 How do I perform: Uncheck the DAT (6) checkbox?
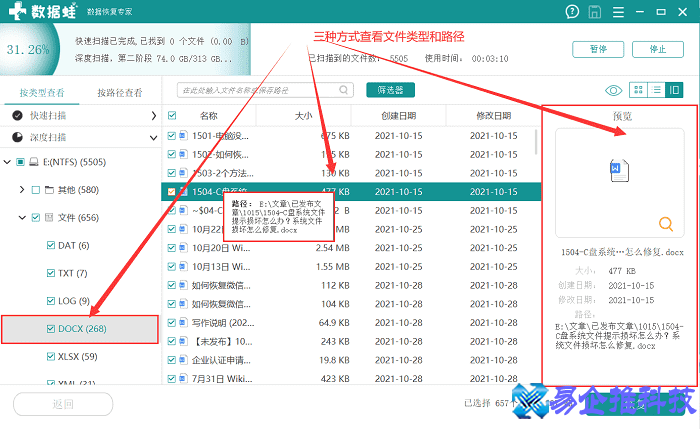[x=51, y=245]
